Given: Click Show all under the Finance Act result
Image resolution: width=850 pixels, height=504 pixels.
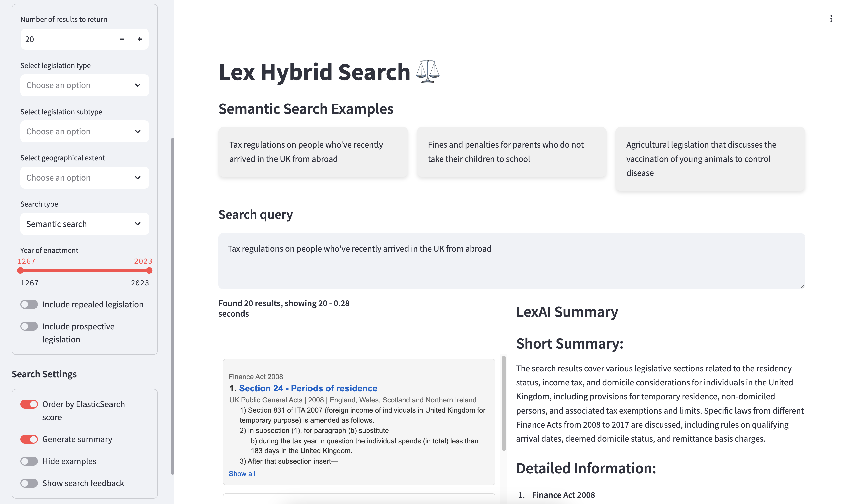Looking at the screenshot, I should pyautogui.click(x=242, y=473).
